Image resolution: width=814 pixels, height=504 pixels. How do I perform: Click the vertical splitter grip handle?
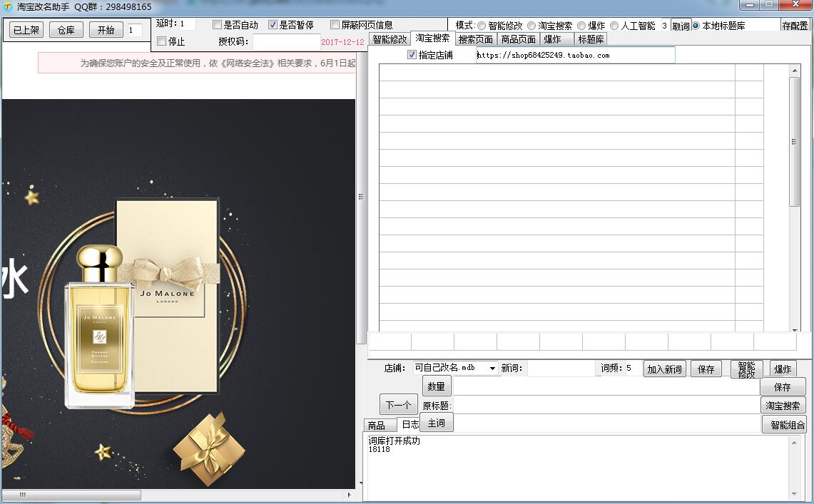click(361, 197)
